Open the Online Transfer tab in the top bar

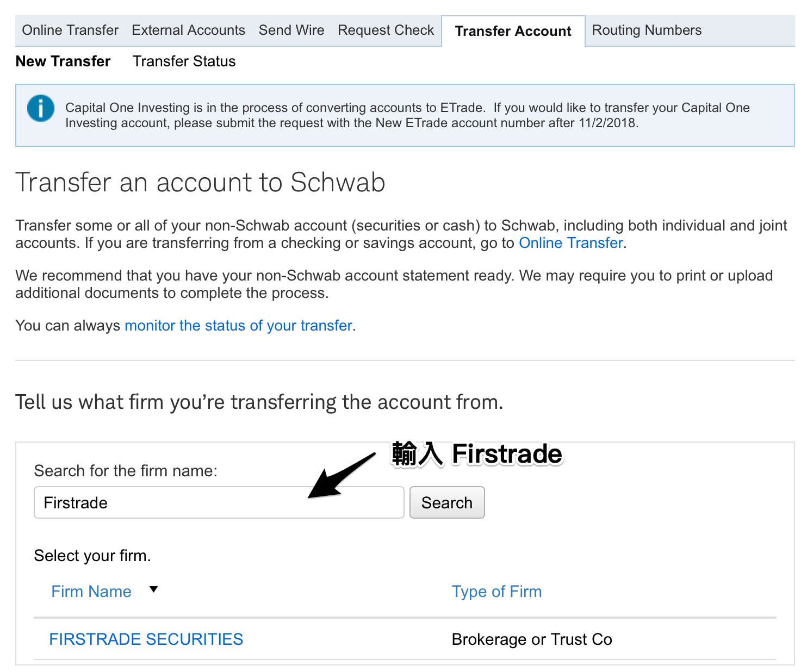[x=70, y=30]
